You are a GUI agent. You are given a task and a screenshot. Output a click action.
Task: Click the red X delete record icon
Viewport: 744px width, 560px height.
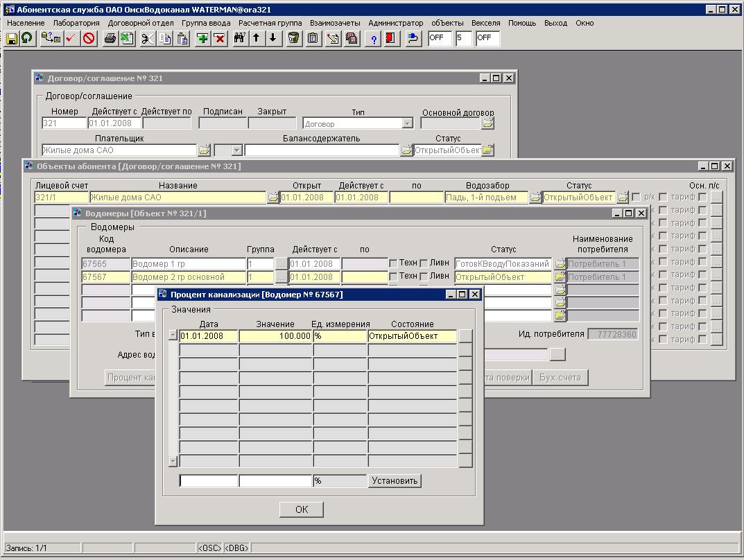pos(220,38)
